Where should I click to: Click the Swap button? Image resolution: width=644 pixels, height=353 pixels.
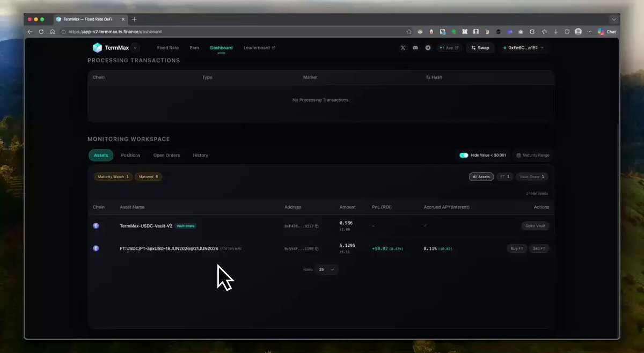click(480, 48)
